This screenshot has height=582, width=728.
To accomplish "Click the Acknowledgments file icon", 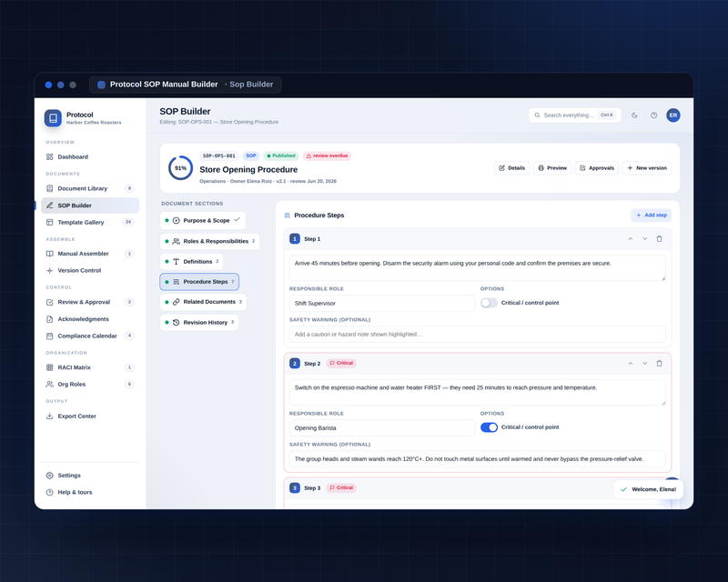I will [x=50, y=319].
